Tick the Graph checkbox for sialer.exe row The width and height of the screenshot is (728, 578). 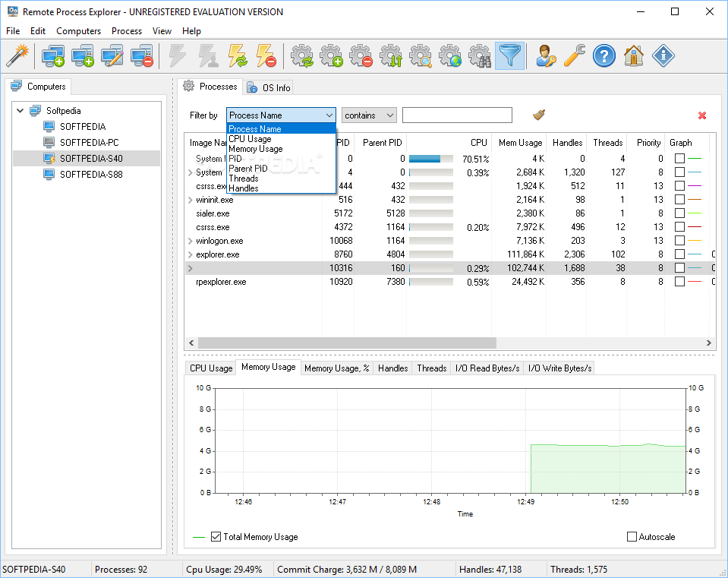click(679, 213)
